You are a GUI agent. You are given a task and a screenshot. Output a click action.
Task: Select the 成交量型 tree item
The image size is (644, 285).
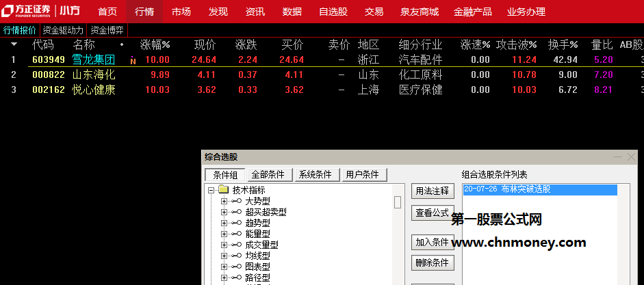[261, 245]
